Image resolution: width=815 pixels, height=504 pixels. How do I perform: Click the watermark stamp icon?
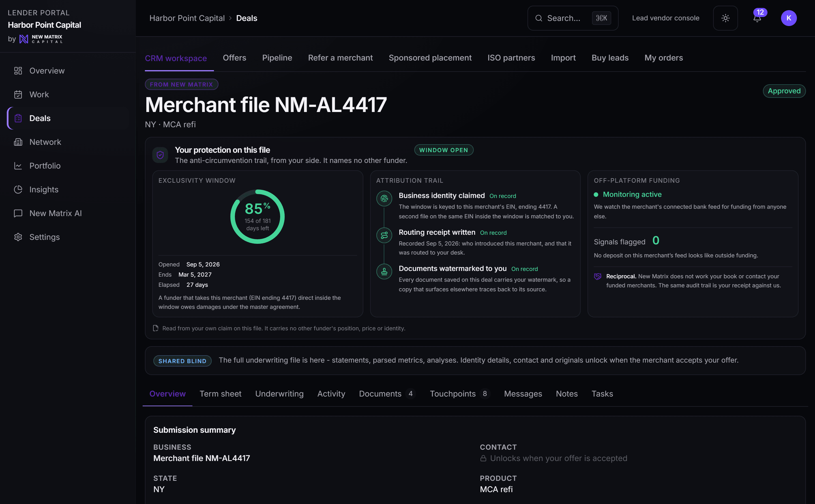pos(384,272)
